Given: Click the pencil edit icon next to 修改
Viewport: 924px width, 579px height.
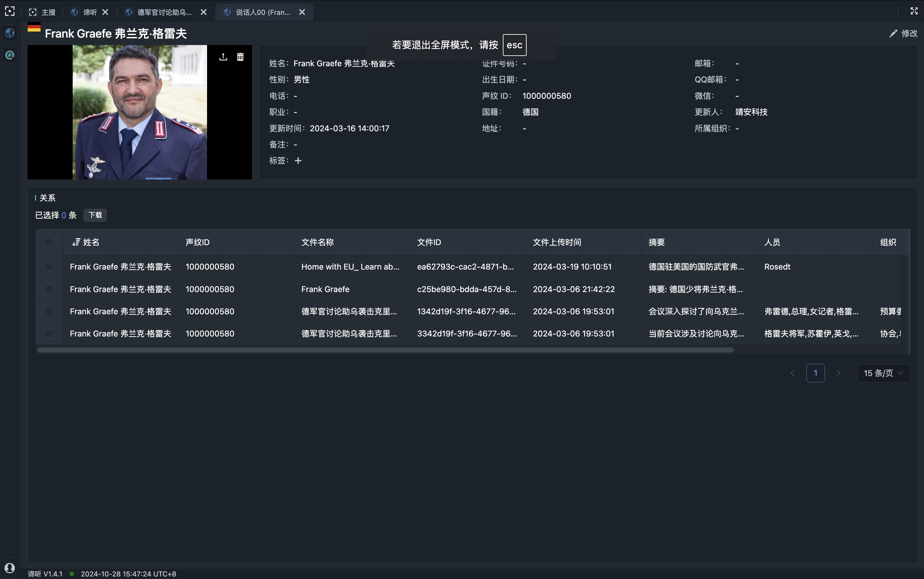Looking at the screenshot, I should pos(893,34).
